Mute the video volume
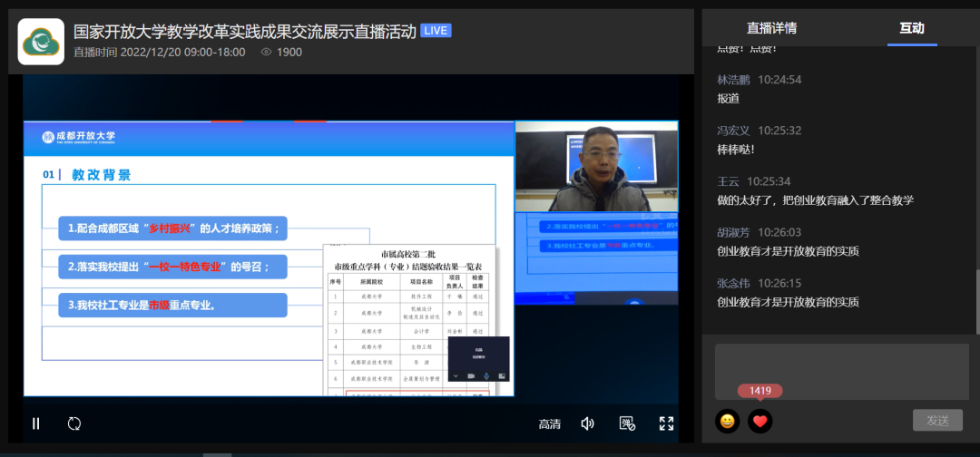This screenshot has height=457, width=980. pyautogui.click(x=588, y=423)
